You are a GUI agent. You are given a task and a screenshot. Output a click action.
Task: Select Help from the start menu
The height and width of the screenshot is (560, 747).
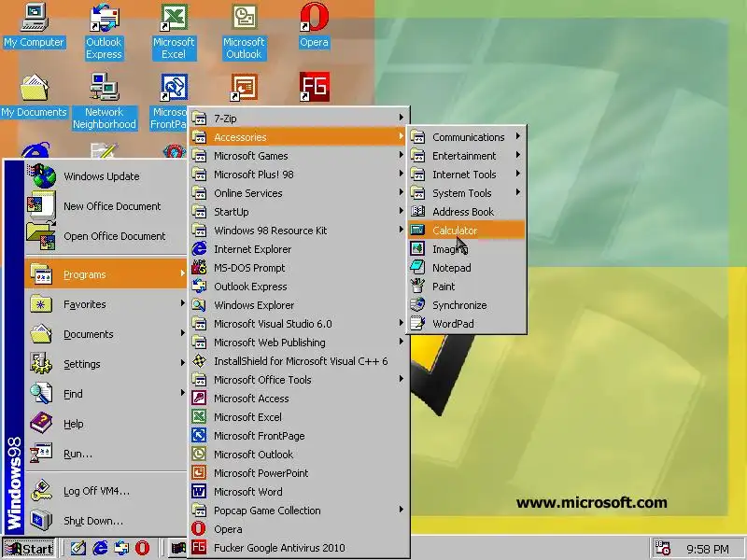point(106,424)
